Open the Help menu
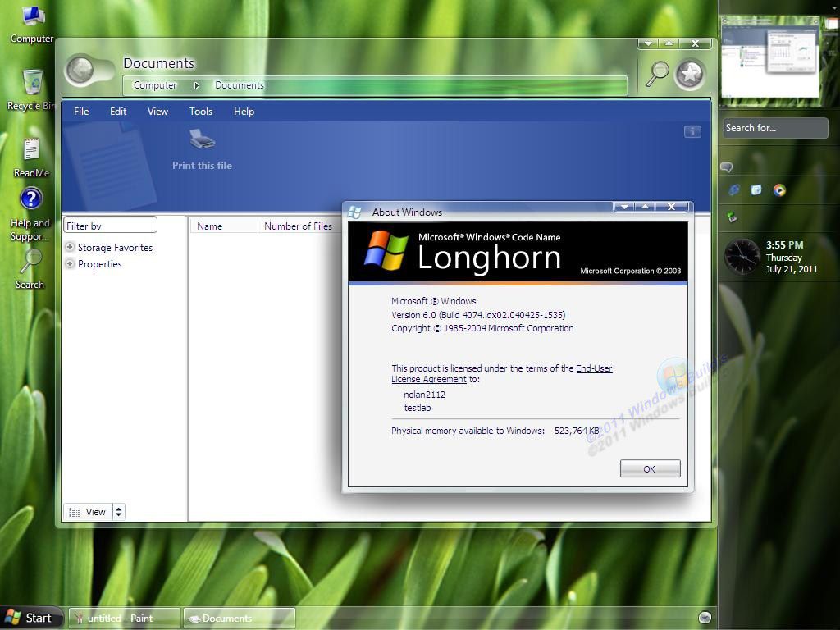Image resolution: width=840 pixels, height=630 pixels. [244, 112]
